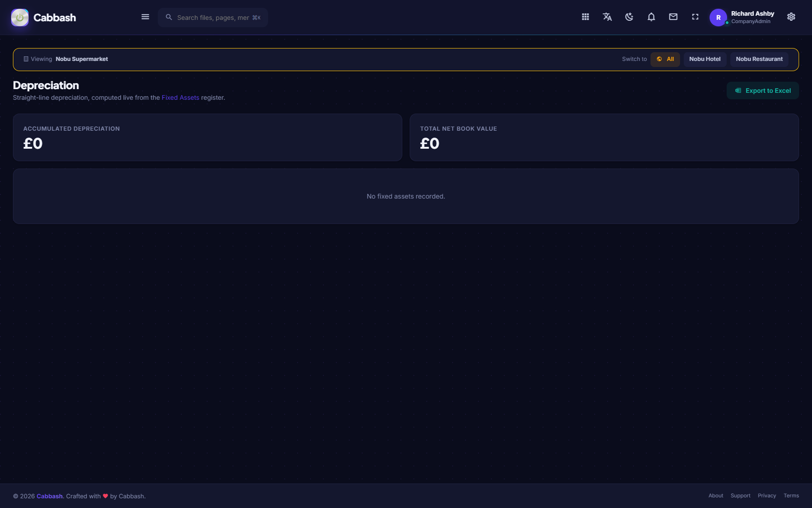Click the Total Net Book Value label

pos(459,129)
